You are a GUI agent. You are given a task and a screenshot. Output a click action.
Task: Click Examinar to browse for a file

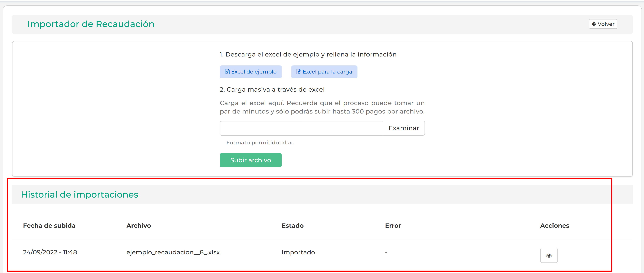click(403, 128)
